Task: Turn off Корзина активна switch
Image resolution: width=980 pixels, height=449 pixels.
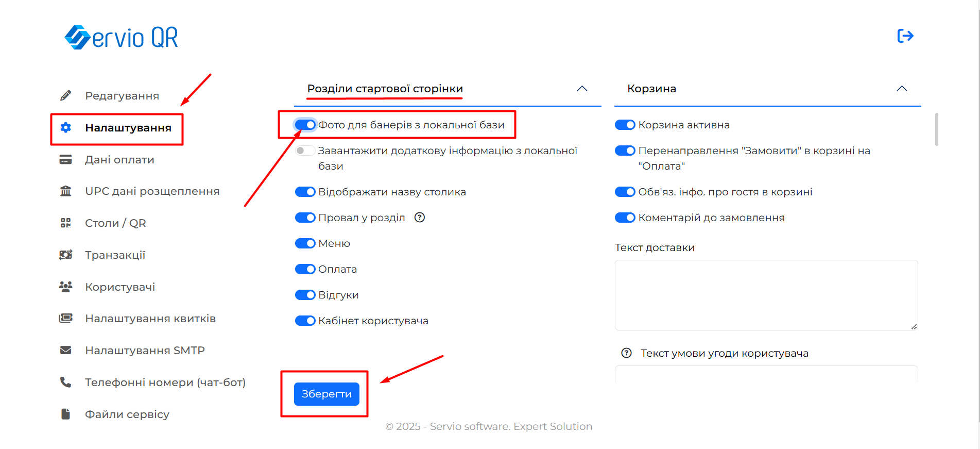Action: tap(625, 125)
